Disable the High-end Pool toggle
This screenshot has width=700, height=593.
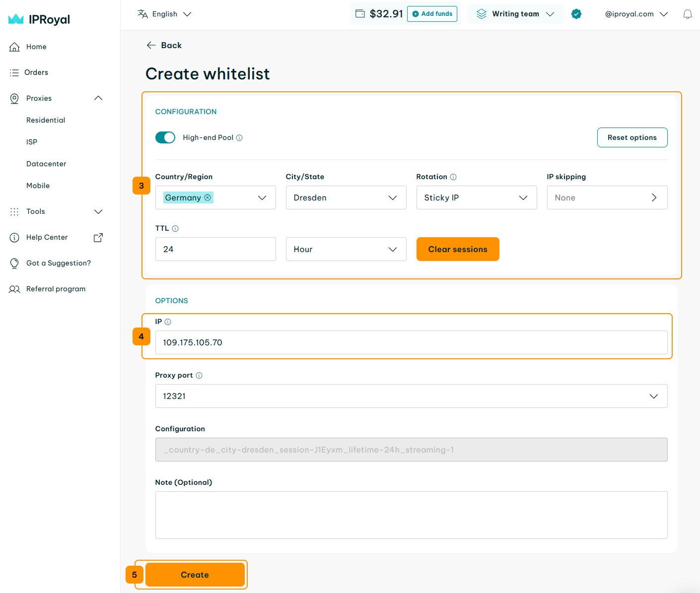(x=165, y=137)
